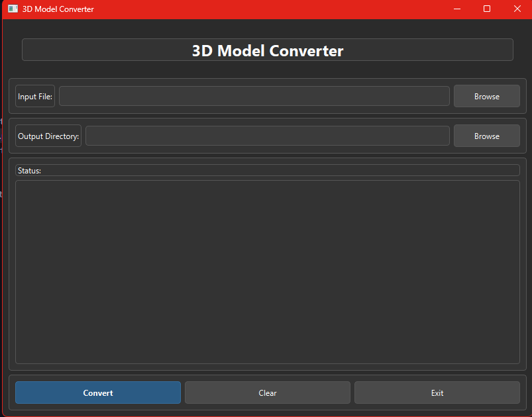The image size is (532, 417).
Task: Minimize the converter window
Action: tap(456, 9)
